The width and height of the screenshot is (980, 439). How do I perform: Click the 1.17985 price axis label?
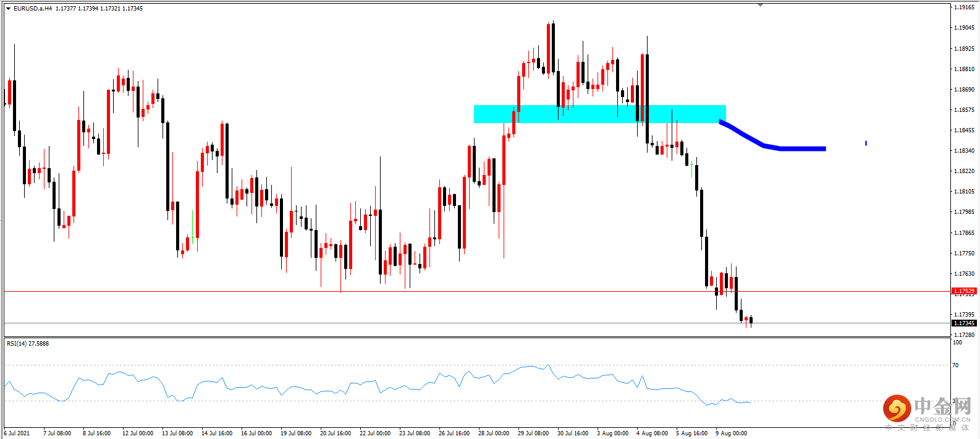pos(964,211)
